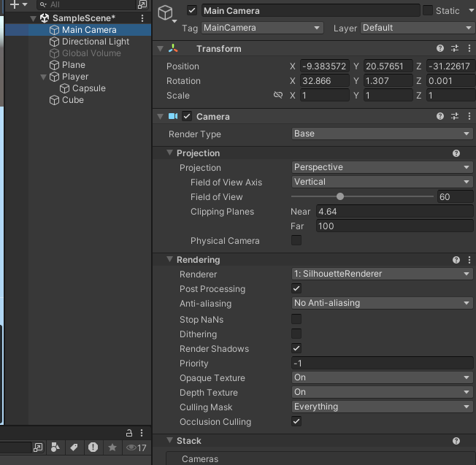Open the SampleScene options kebab menu

point(142,18)
